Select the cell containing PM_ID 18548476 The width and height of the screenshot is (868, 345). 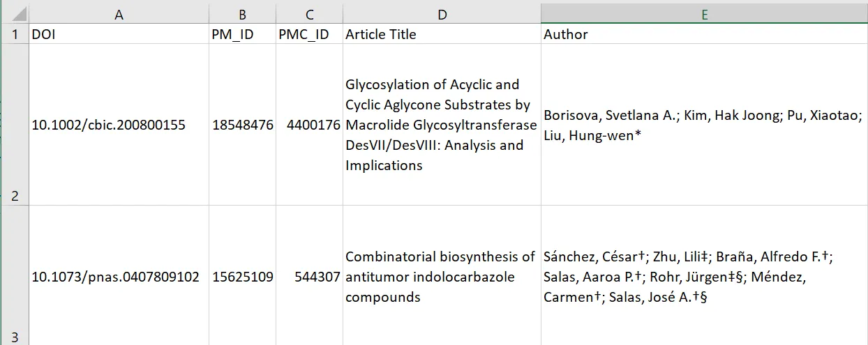(x=242, y=125)
